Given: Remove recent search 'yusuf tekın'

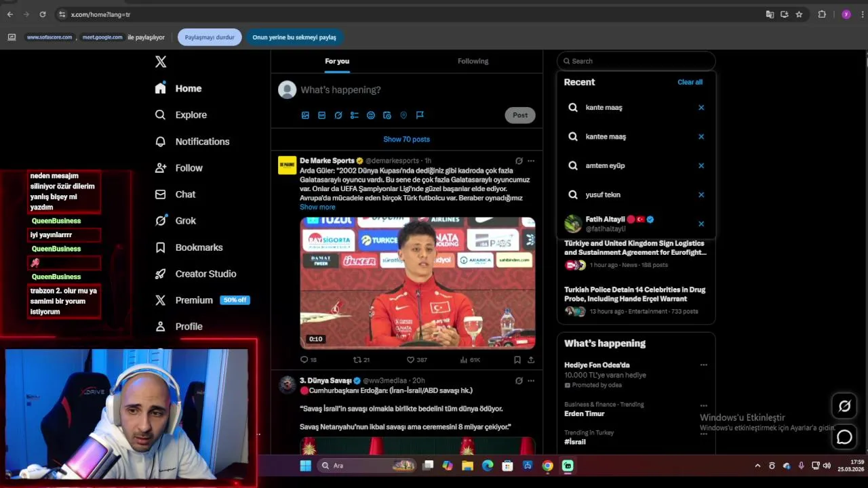Looking at the screenshot, I should (701, 195).
